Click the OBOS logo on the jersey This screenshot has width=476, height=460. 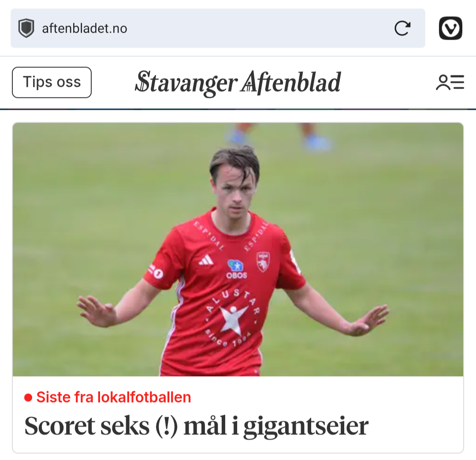click(237, 269)
